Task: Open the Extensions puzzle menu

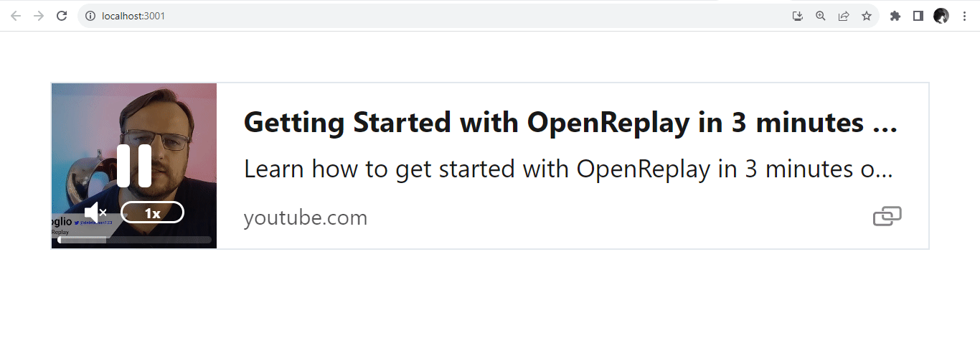Action: (895, 16)
